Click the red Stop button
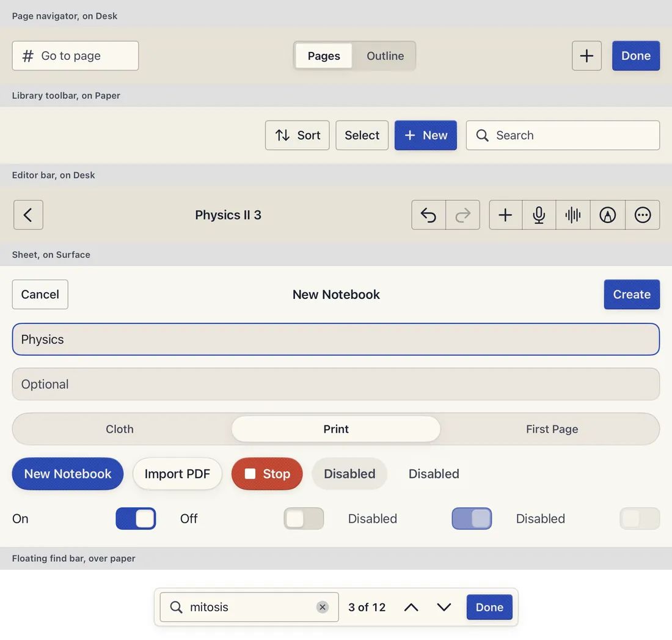672x640 pixels. tap(267, 474)
